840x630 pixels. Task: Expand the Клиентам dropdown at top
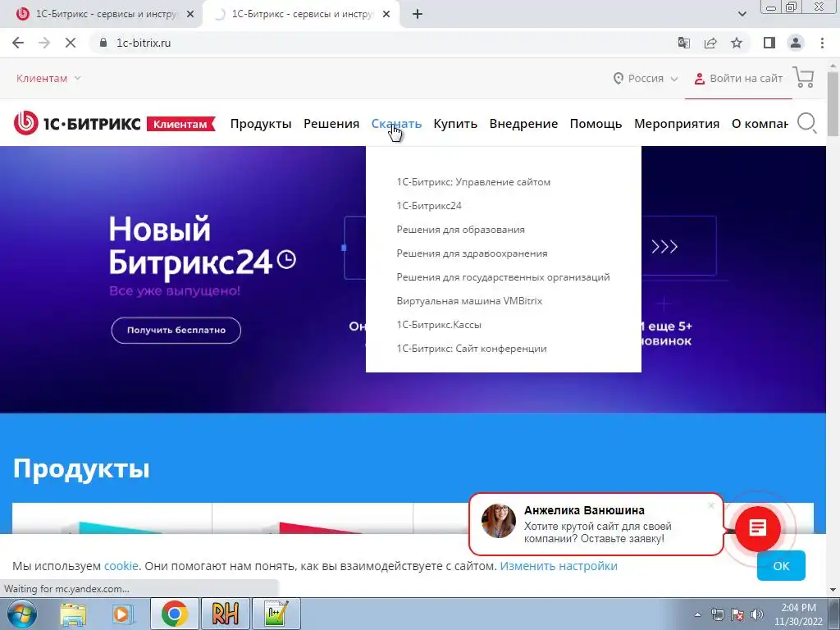pyautogui.click(x=48, y=78)
